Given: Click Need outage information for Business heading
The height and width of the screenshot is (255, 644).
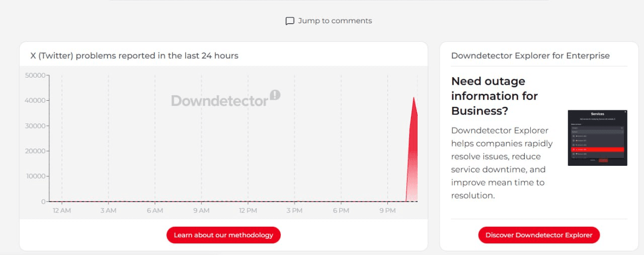Looking at the screenshot, I should 495,96.
